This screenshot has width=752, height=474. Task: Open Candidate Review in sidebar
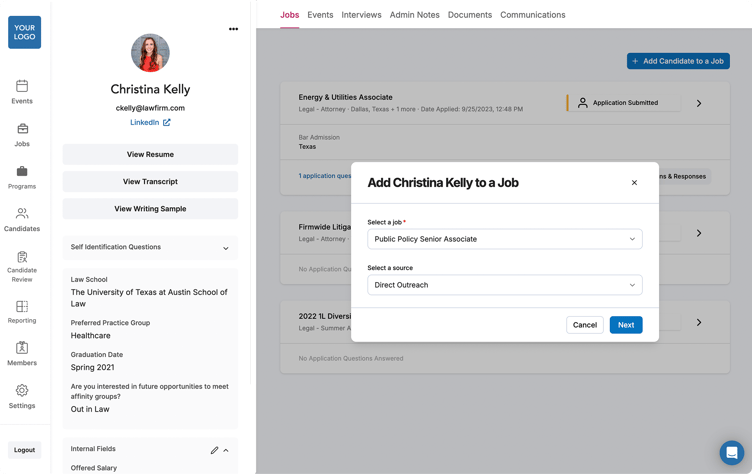click(22, 267)
